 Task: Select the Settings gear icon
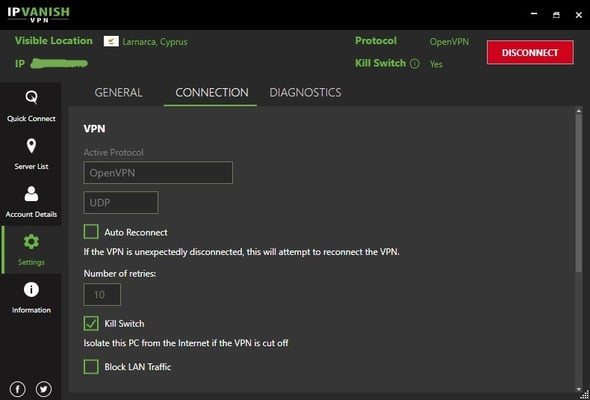pyautogui.click(x=31, y=242)
